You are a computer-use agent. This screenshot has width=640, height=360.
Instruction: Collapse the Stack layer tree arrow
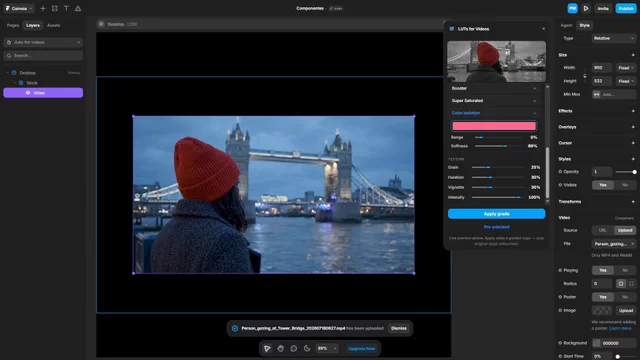tap(15, 83)
